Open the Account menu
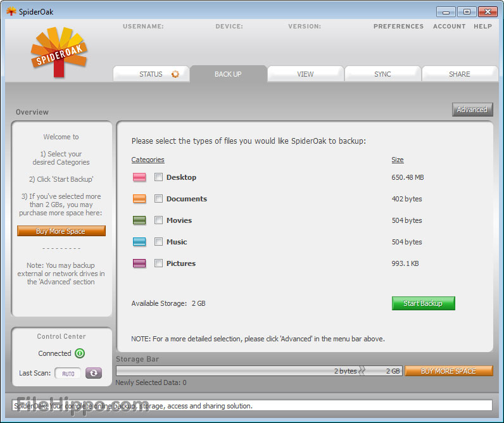504x423 pixels. (449, 27)
